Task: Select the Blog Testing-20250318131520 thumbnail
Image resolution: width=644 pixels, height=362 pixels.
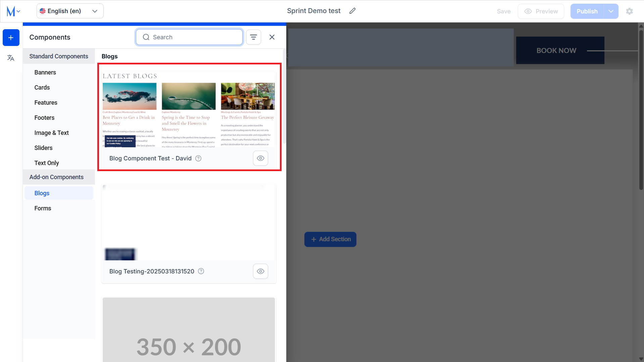Action: click(189, 222)
